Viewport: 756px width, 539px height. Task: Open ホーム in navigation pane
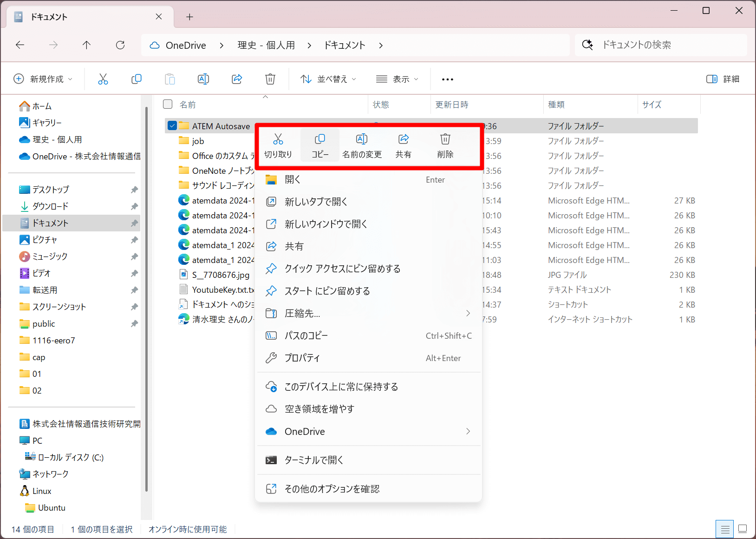pyautogui.click(x=35, y=106)
